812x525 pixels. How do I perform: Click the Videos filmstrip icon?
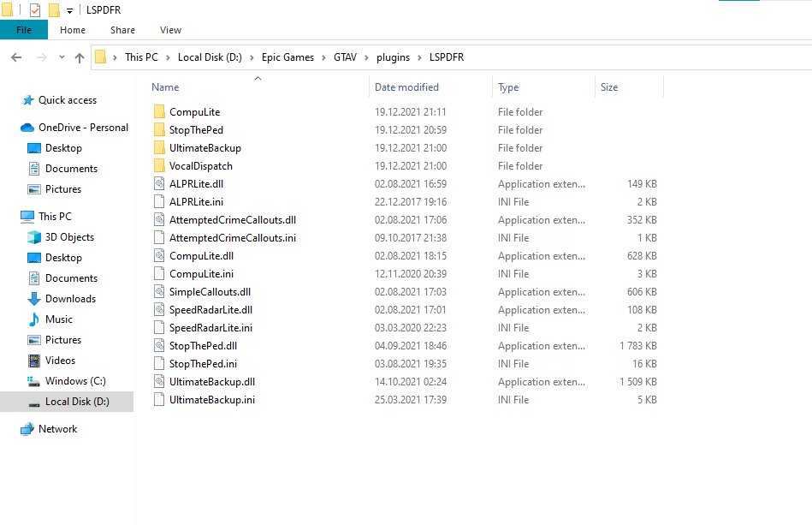[x=34, y=361]
